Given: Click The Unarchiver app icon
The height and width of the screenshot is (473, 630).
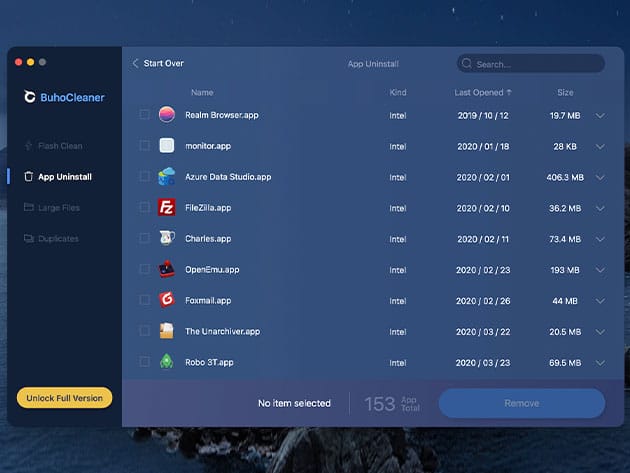Looking at the screenshot, I should point(167,331).
